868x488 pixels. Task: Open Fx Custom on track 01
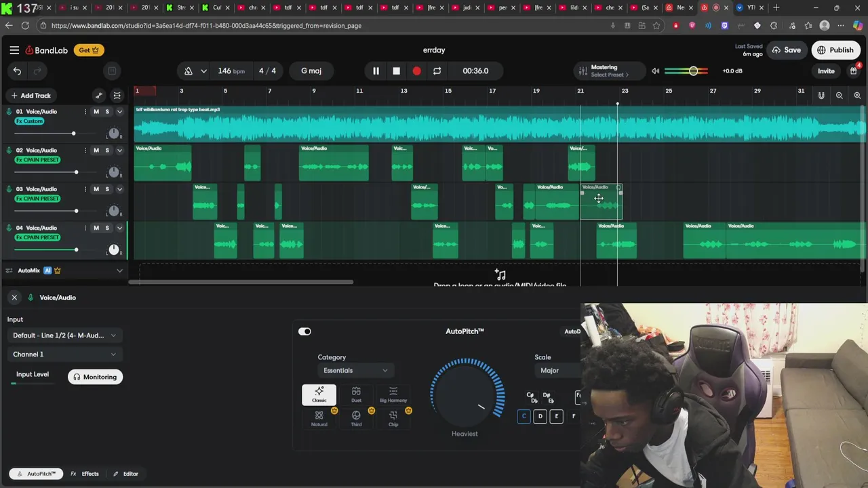pyautogui.click(x=29, y=121)
